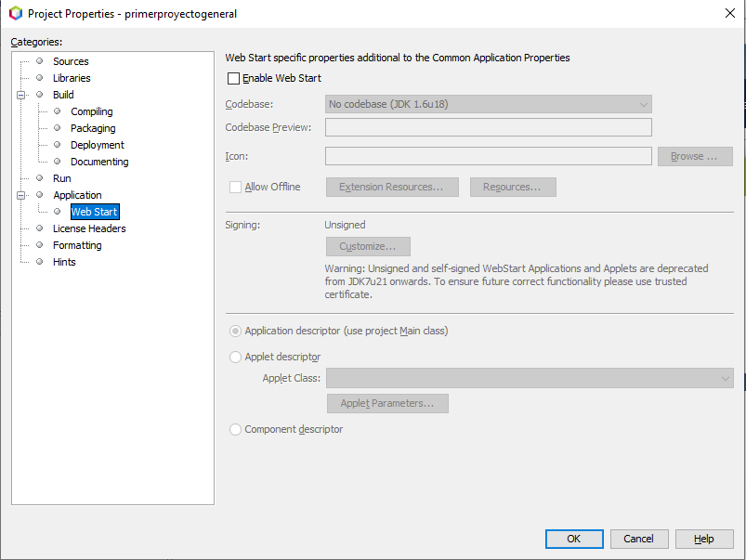Click the bullet icon beside License Headers
This screenshot has width=746, height=560.
click(40, 228)
